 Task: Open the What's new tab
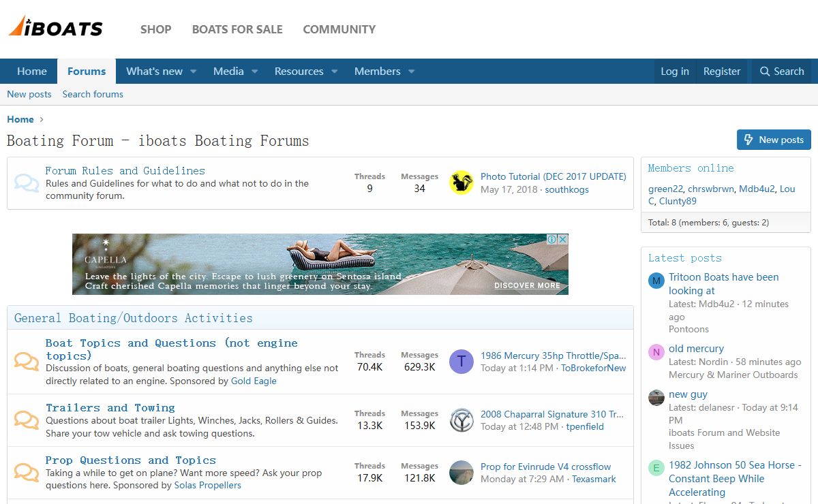(x=154, y=71)
